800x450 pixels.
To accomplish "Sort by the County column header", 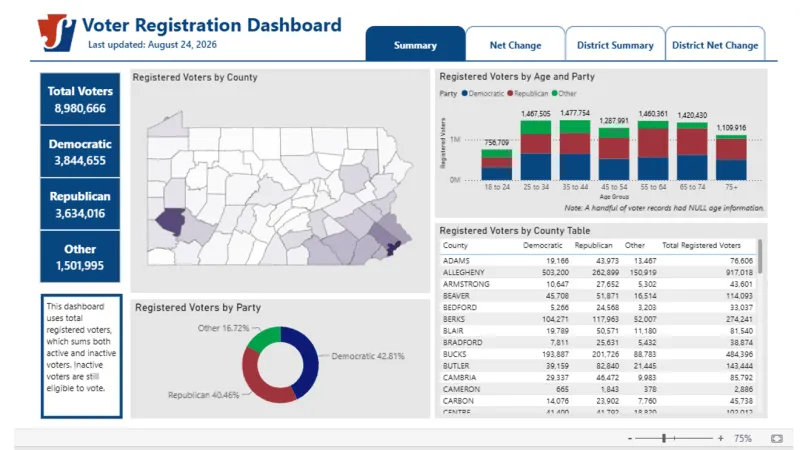I will click(x=455, y=245).
